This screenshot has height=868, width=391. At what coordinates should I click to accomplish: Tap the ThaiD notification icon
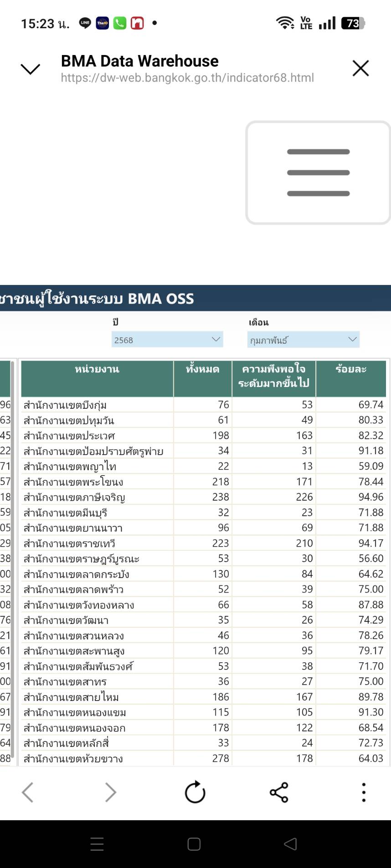102,23
